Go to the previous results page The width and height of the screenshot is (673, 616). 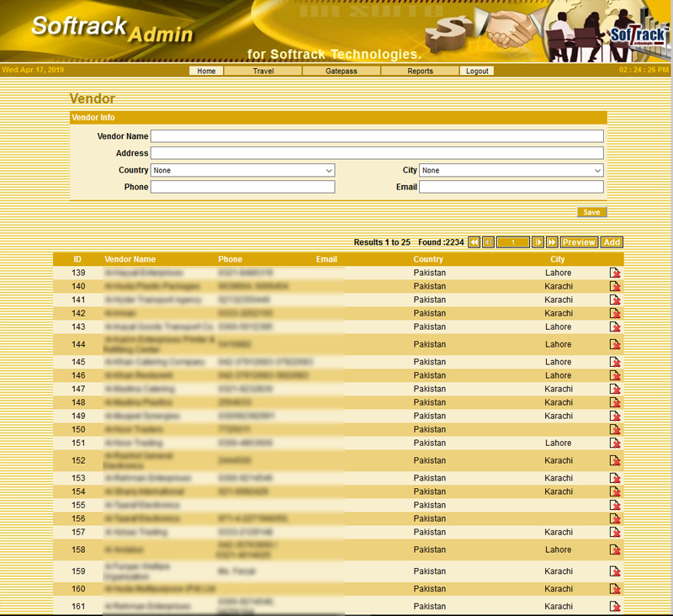(x=488, y=242)
